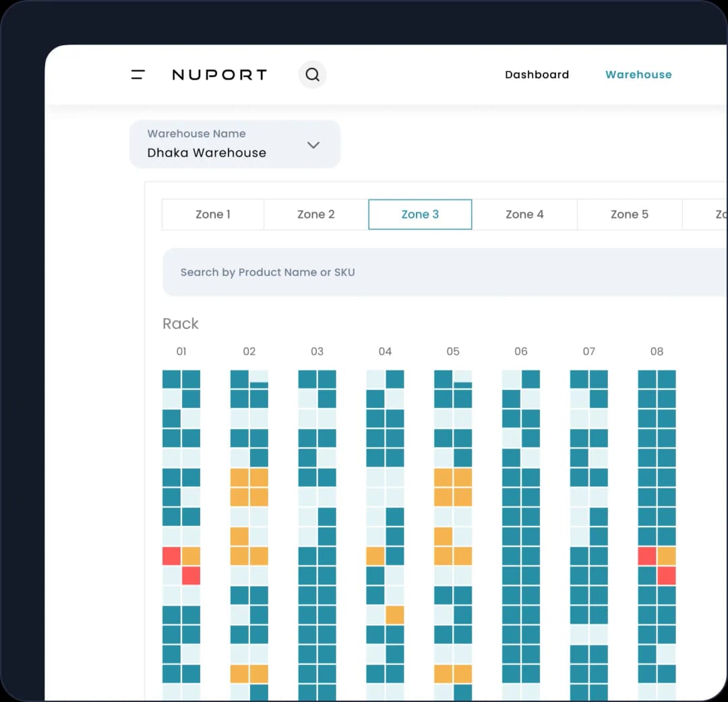Viewport: 728px width, 702px height.
Task: Open the hamburger menu icon
Action: [x=138, y=74]
